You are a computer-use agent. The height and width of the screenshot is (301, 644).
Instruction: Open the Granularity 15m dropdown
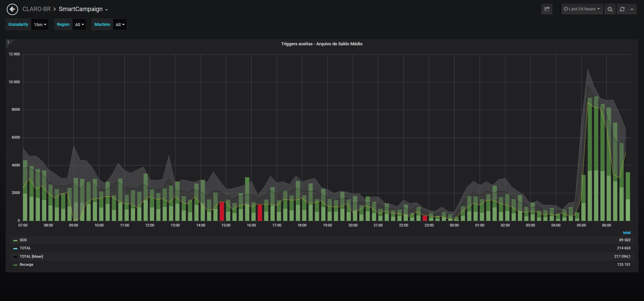(40, 24)
